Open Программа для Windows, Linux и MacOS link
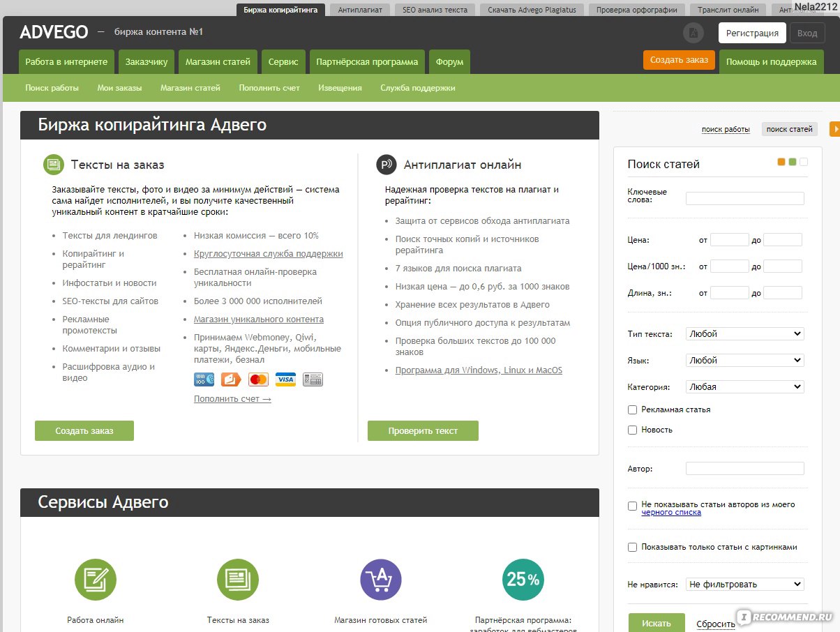The width and height of the screenshot is (840, 632). (479, 370)
